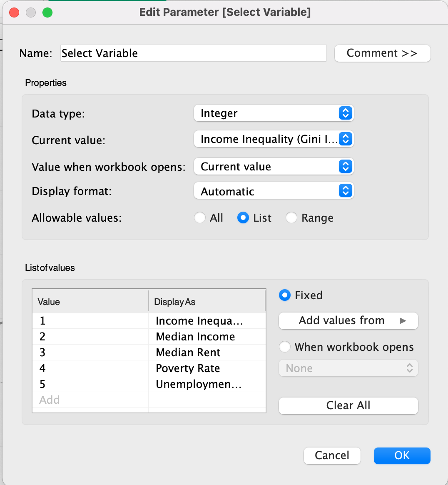Change the Value when workbook opens setting
Screen dimensions: 448x485
click(274, 166)
